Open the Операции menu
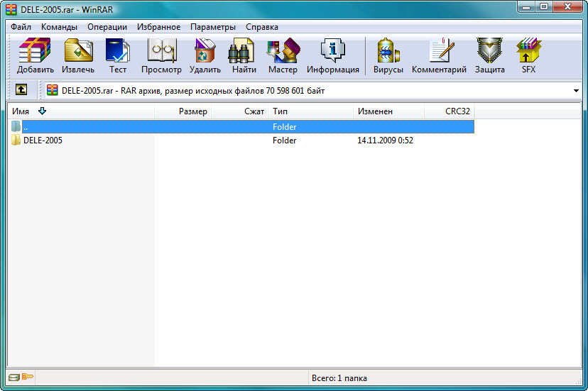 107,27
